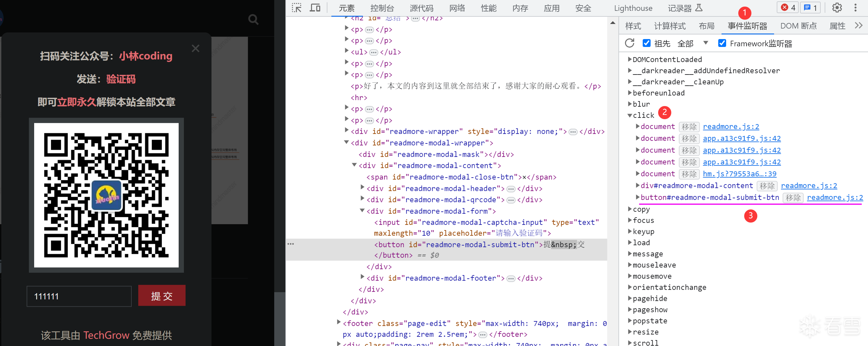Image resolution: width=868 pixels, height=346 pixels.
Task: Open the DevTools three-dot menu
Action: pyautogui.click(x=855, y=8)
